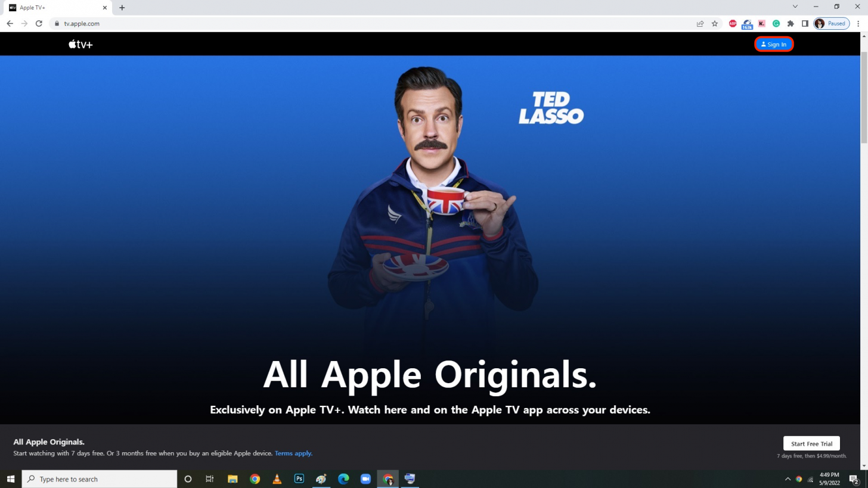Click the Grammarly extension icon
Screen dimensions: 868x488
776,24
